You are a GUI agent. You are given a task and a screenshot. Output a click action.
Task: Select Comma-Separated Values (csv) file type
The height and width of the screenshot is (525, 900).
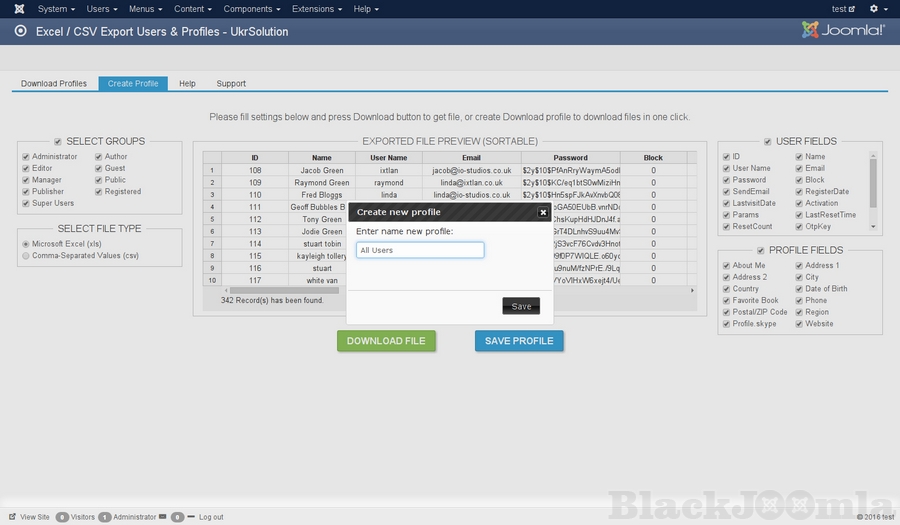coord(26,256)
